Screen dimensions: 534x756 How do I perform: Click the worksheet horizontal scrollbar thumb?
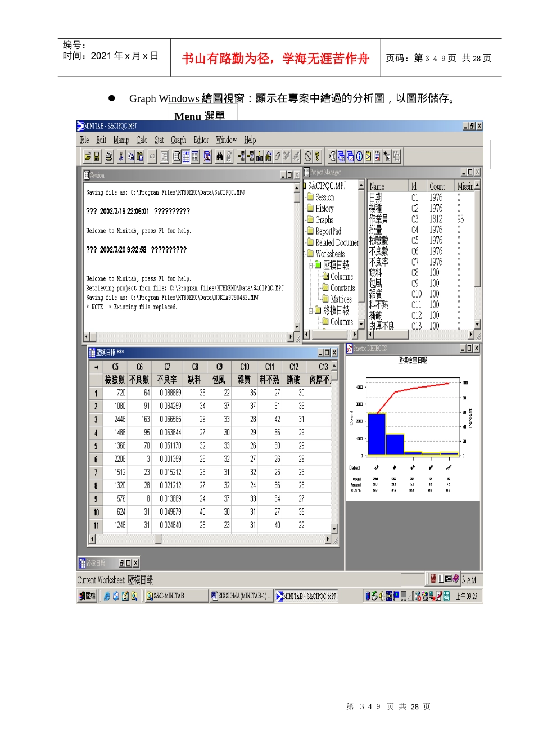159,539
